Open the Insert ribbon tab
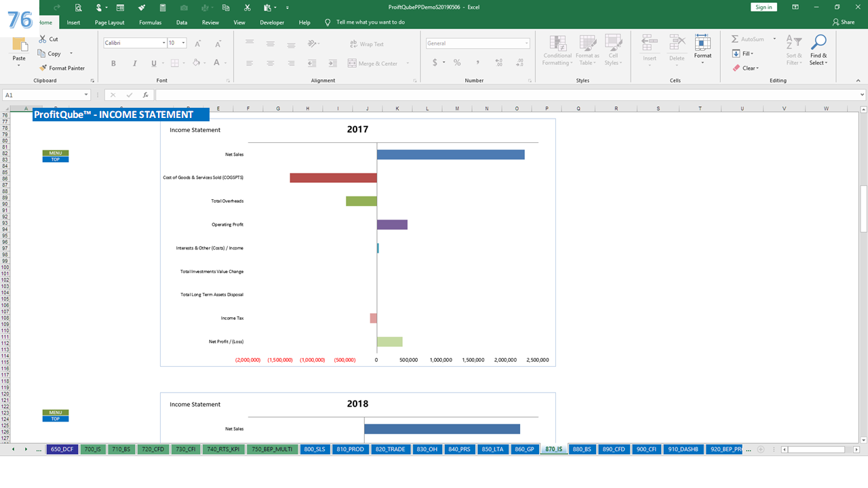The width and height of the screenshot is (868, 488). 73,22
